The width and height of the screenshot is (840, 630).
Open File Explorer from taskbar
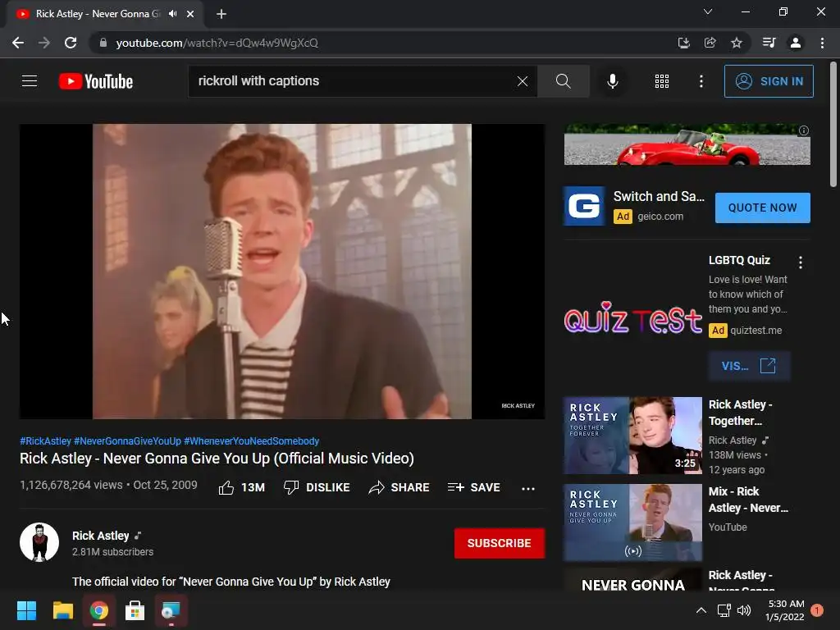pyautogui.click(x=62, y=610)
